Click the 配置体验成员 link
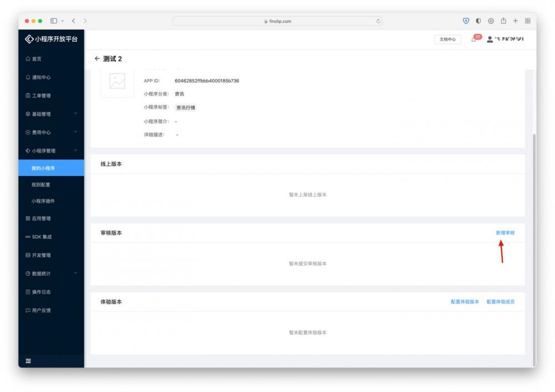 (x=501, y=301)
